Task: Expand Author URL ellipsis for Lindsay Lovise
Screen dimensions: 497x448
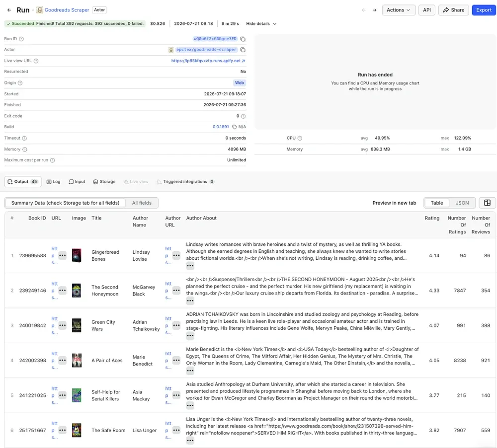Action: [176, 255]
